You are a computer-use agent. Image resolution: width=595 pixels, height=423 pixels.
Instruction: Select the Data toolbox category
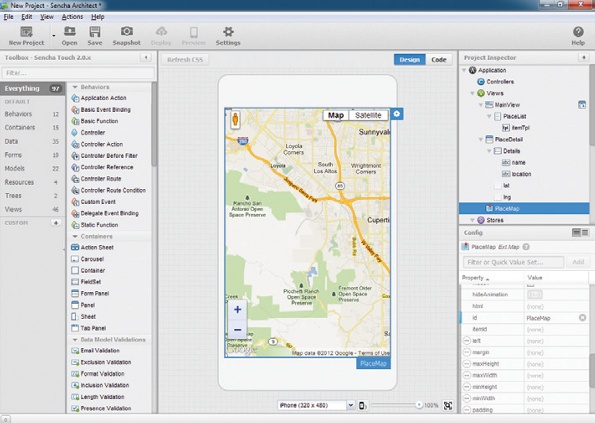pos(32,141)
